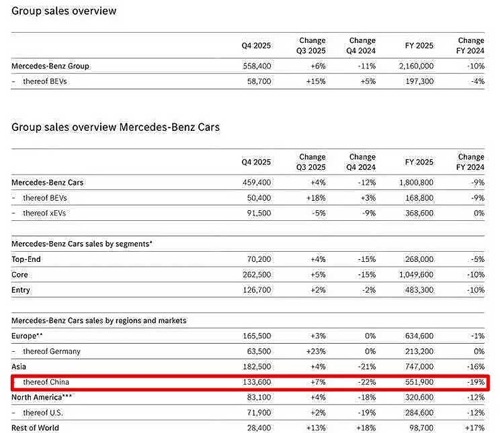The image size is (504, 433).
Task: Select the "Mercedes-Benz Cars" row label
Action: pyautogui.click(x=48, y=183)
